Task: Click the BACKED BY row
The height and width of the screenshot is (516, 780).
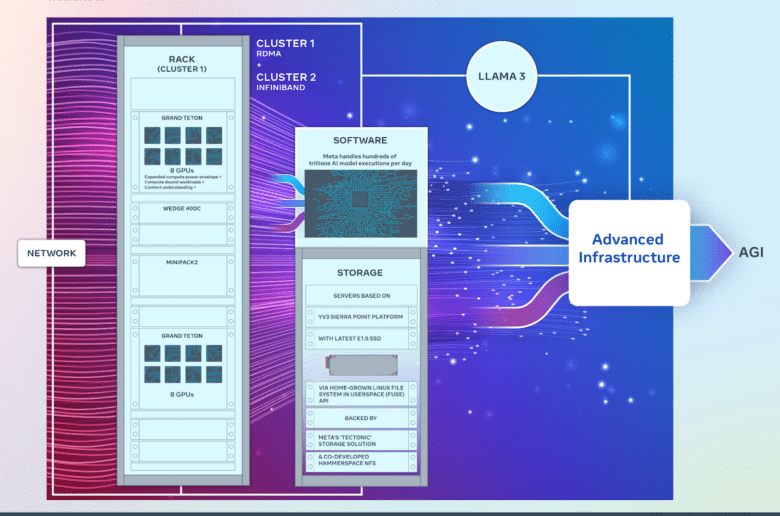Action: coord(361,418)
